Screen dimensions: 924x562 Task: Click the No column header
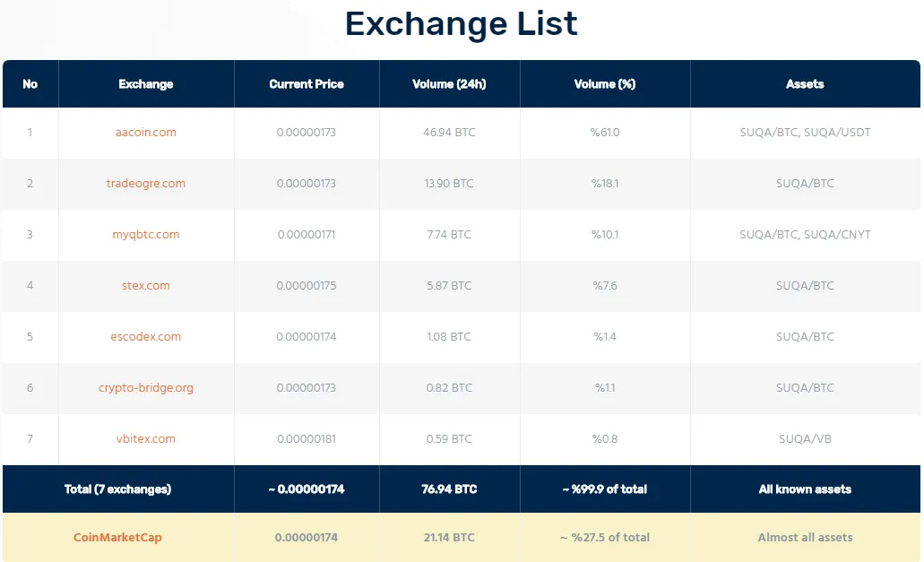(30, 83)
